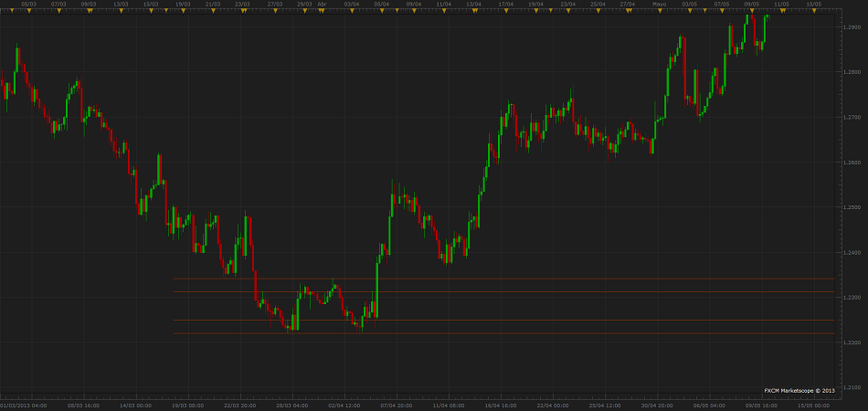Click the yellow event marker below 05/04
This screenshot has width=868, height=411.
[x=382, y=11]
